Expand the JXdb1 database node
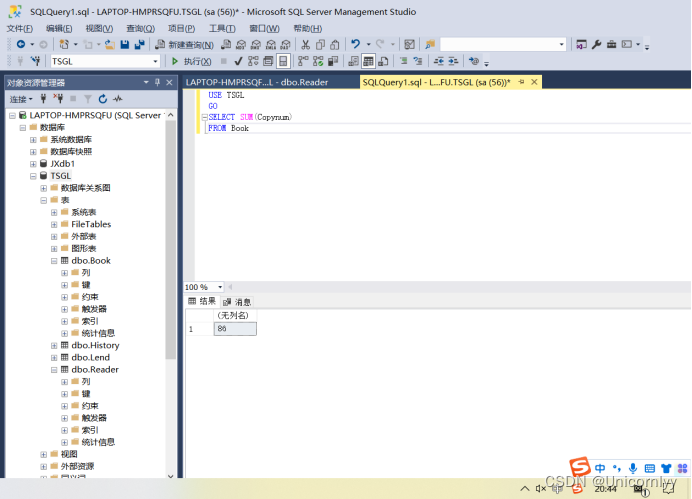The width and height of the screenshot is (692, 499). point(33,164)
